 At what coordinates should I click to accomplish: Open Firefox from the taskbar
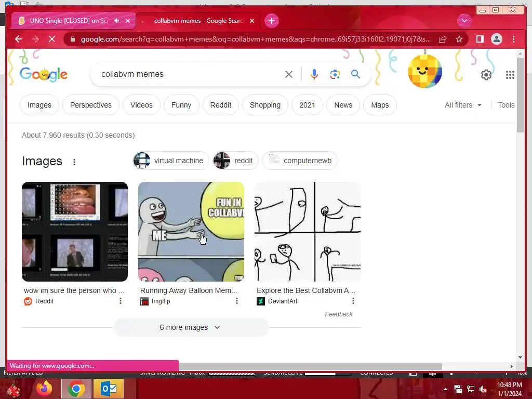pyautogui.click(x=44, y=389)
